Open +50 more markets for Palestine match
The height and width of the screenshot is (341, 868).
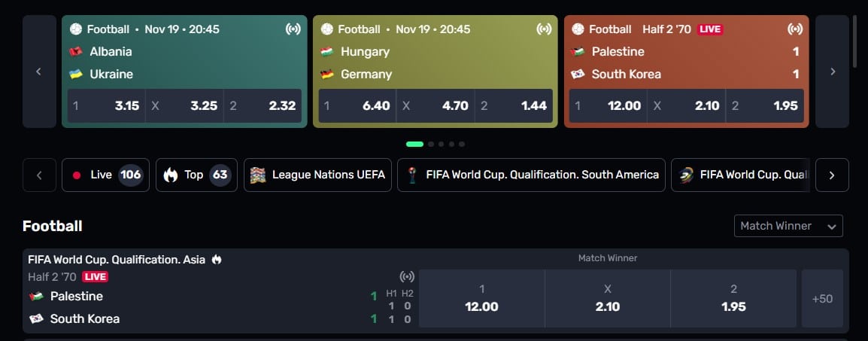point(822,299)
